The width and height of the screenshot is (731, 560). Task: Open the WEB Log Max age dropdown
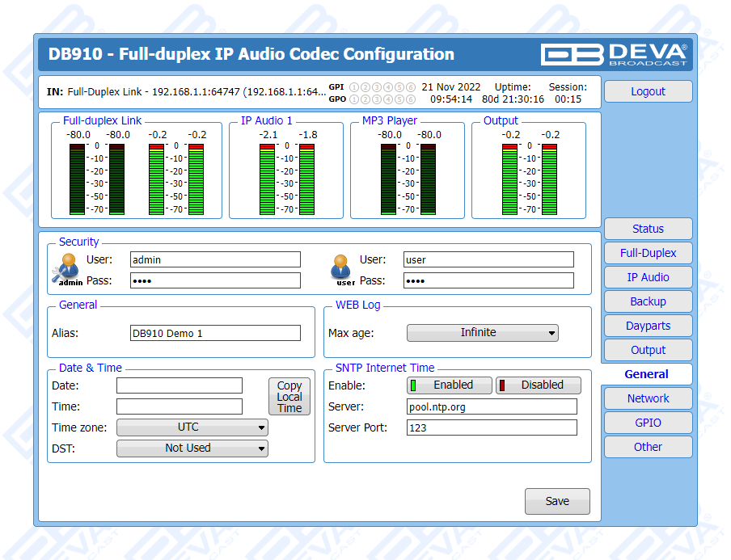click(482, 333)
